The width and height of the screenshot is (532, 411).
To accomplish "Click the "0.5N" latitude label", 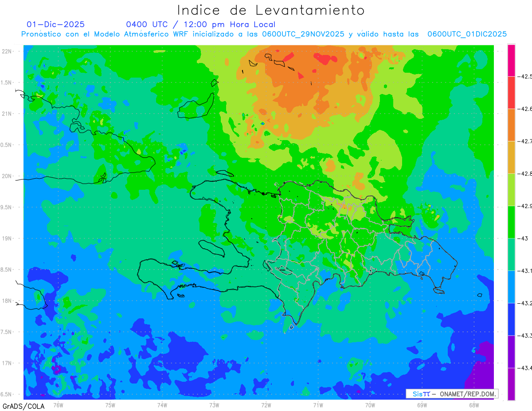I will [x=6, y=145].
